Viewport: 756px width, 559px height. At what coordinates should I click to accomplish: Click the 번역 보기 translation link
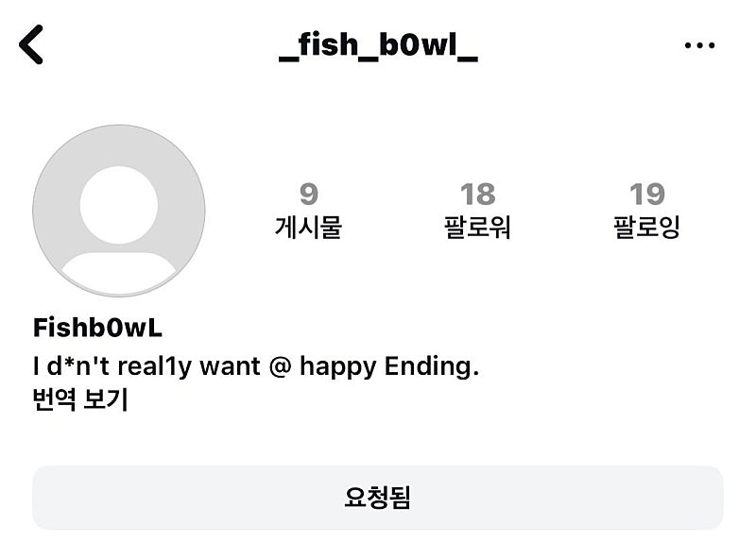[x=79, y=400]
